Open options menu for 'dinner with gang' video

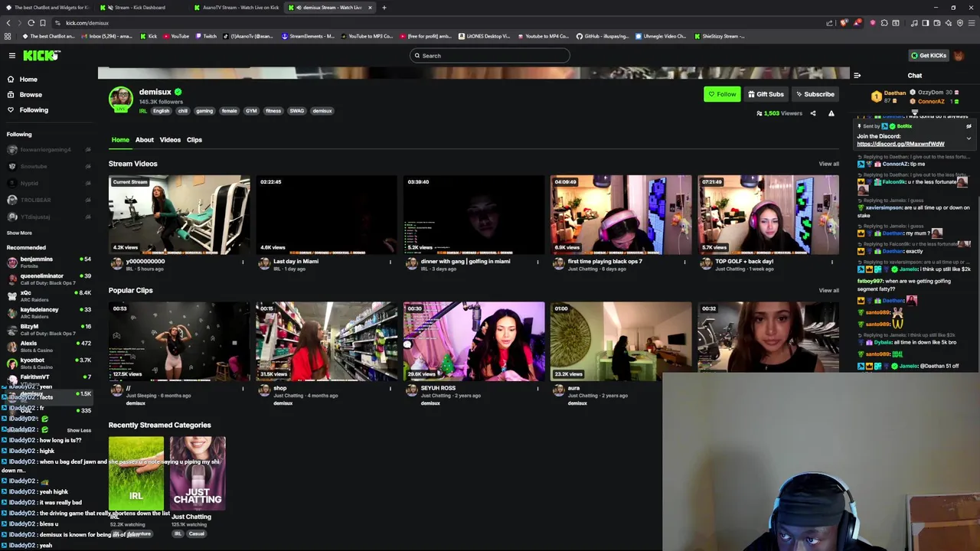tap(537, 262)
